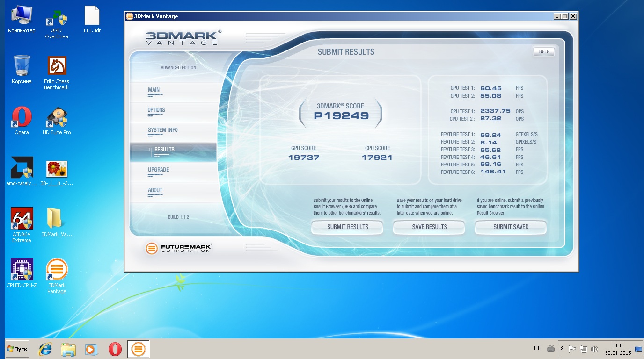The image size is (644, 359).
Task: Click Feature Test 2 value 8.14
Action: pos(489,142)
